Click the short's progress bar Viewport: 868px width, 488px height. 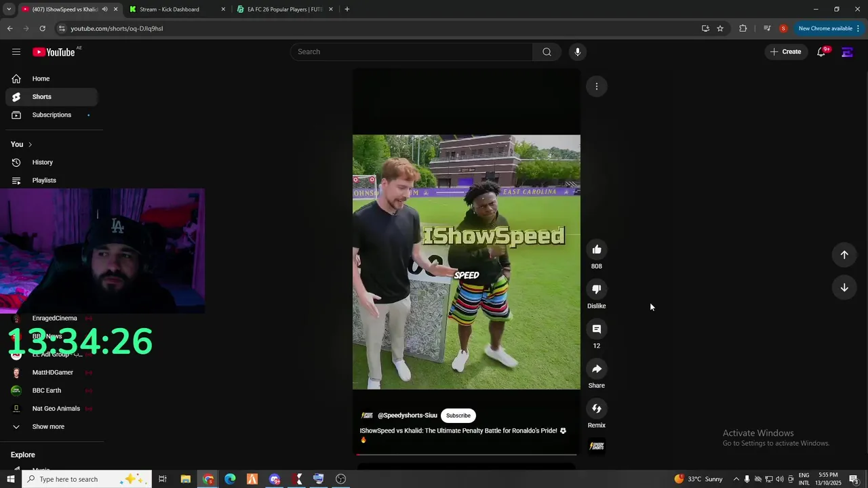click(467, 454)
